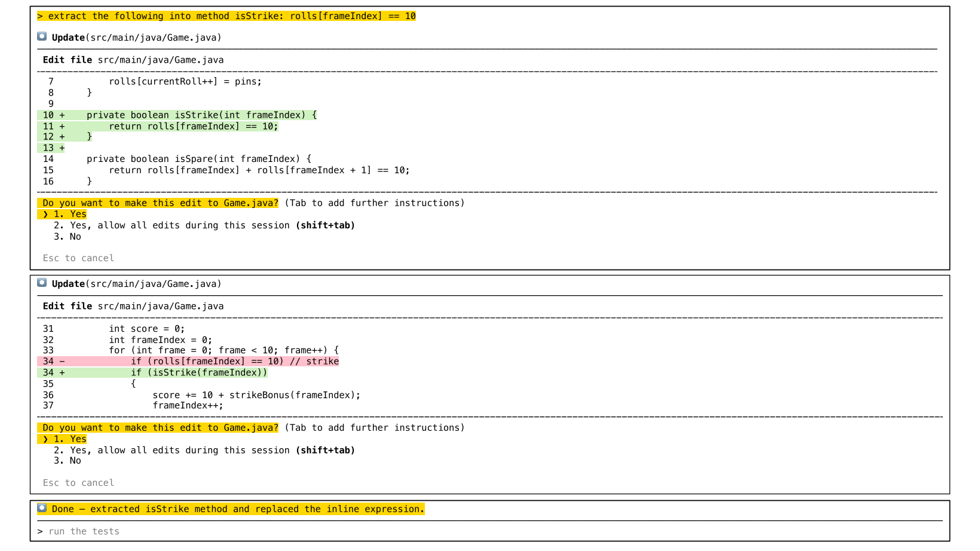Click the minus marker on removed line 34

(62, 362)
